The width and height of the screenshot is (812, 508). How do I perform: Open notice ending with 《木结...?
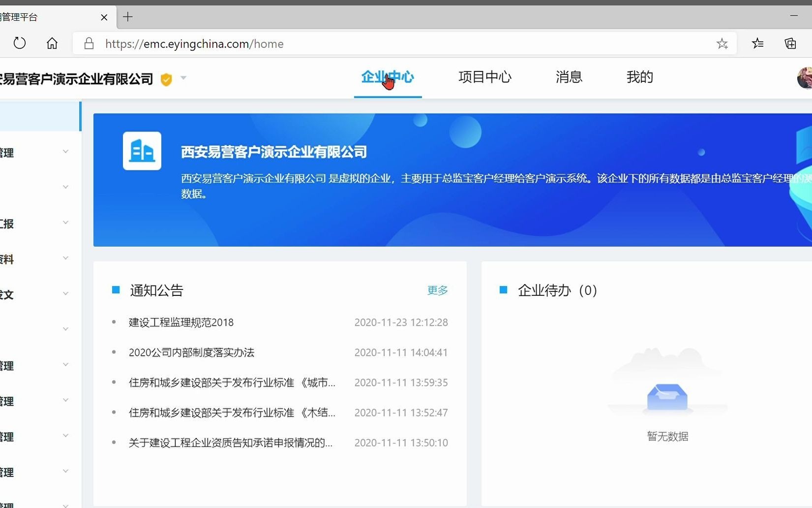click(x=232, y=413)
